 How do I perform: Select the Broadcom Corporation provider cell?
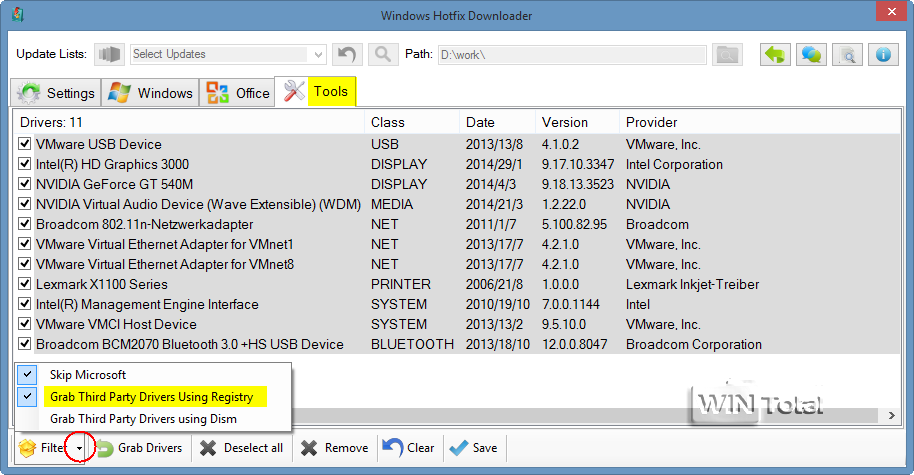tap(694, 344)
